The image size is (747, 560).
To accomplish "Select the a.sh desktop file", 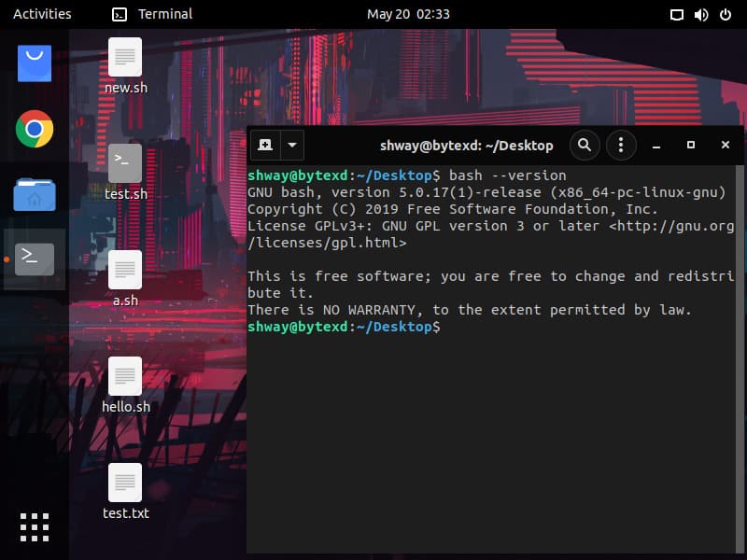I will pyautogui.click(x=125, y=279).
